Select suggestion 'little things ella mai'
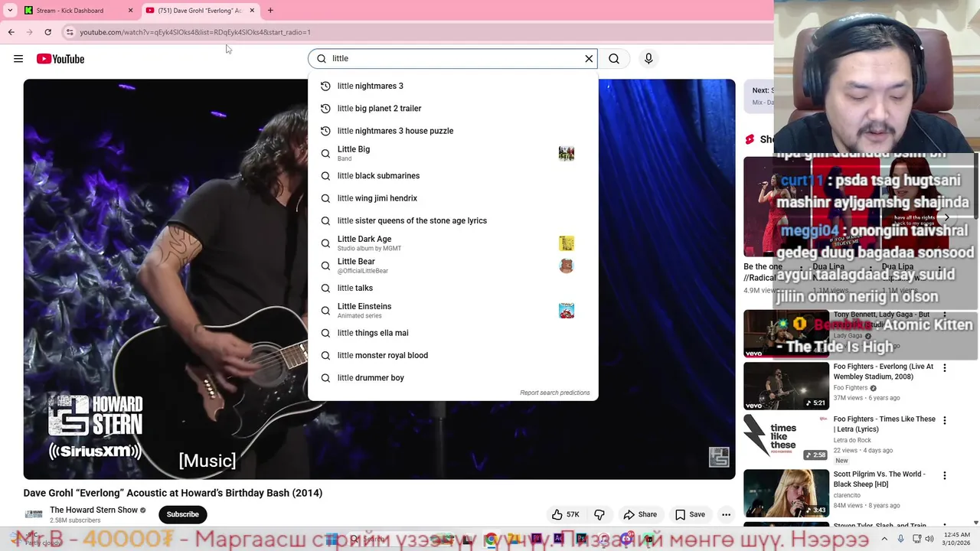Image resolution: width=980 pixels, height=551 pixels. [x=452, y=333]
